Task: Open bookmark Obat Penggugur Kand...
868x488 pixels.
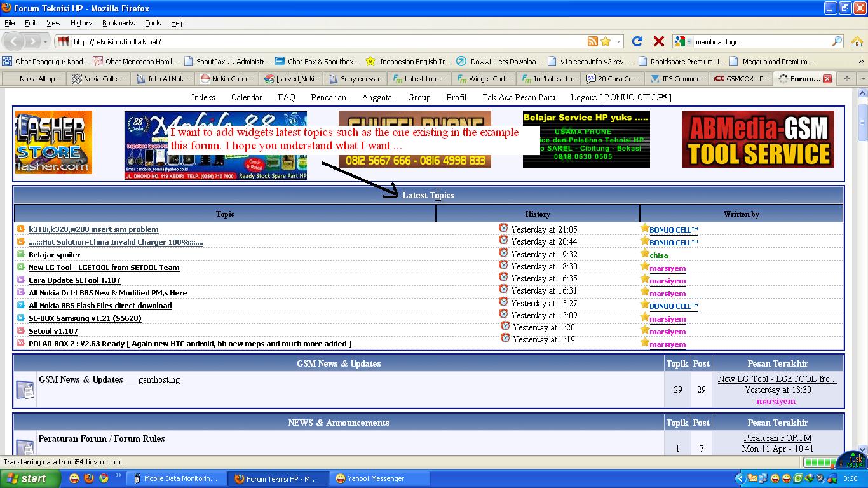Action: point(46,62)
